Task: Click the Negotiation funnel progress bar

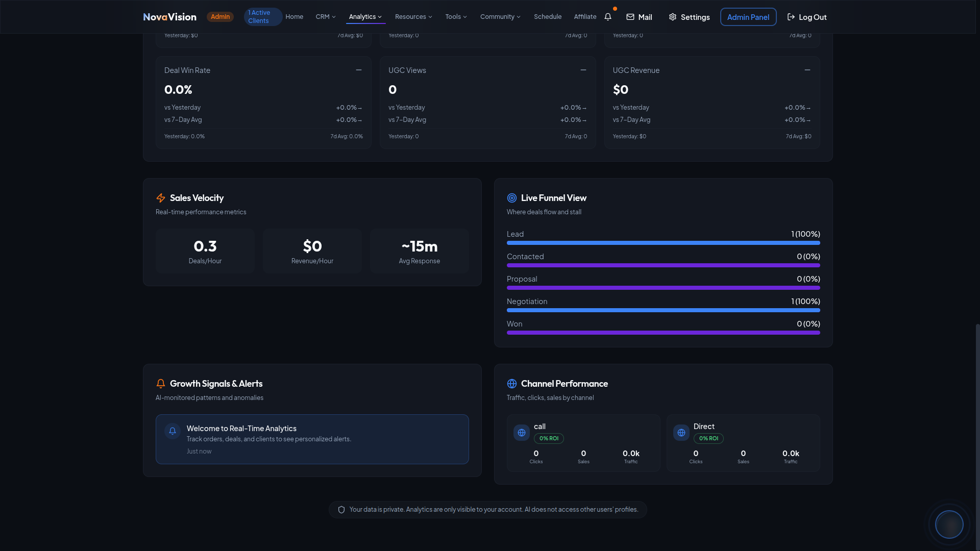Action: click(x=663, y=310)
